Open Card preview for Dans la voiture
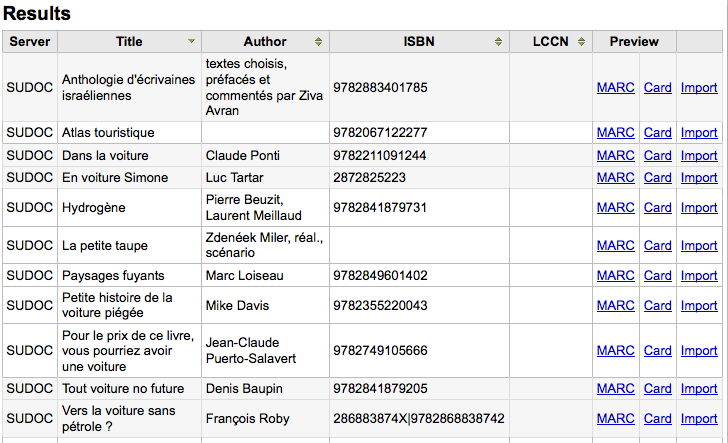The width and height of the screenshot is (728, 443). click(657, 156)
